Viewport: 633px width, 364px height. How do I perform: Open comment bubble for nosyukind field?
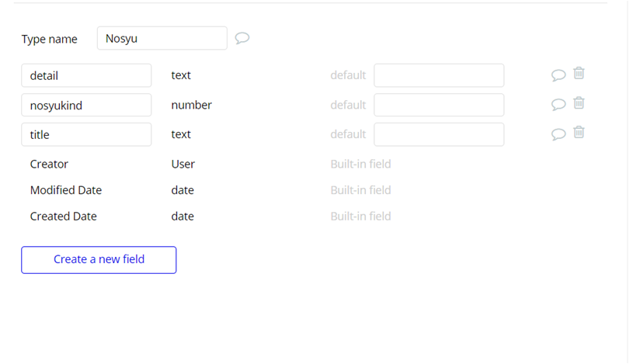(558, 105)
